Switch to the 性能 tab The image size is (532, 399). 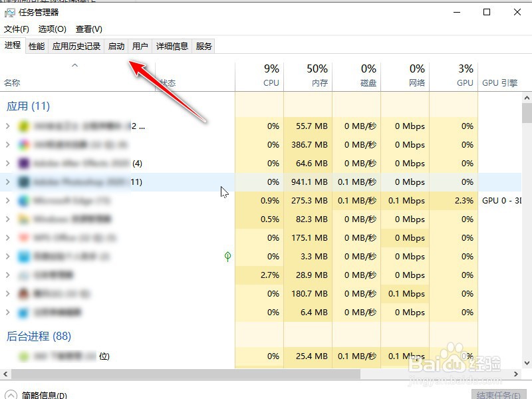35,47
